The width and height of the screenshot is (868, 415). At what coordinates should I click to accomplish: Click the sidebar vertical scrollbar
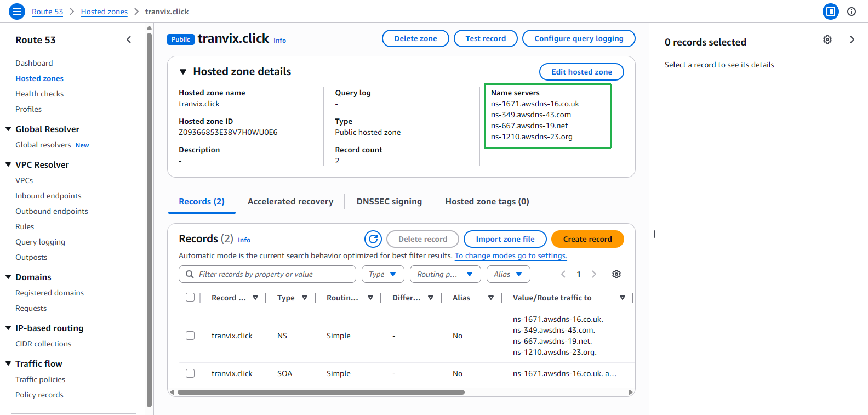150,219
